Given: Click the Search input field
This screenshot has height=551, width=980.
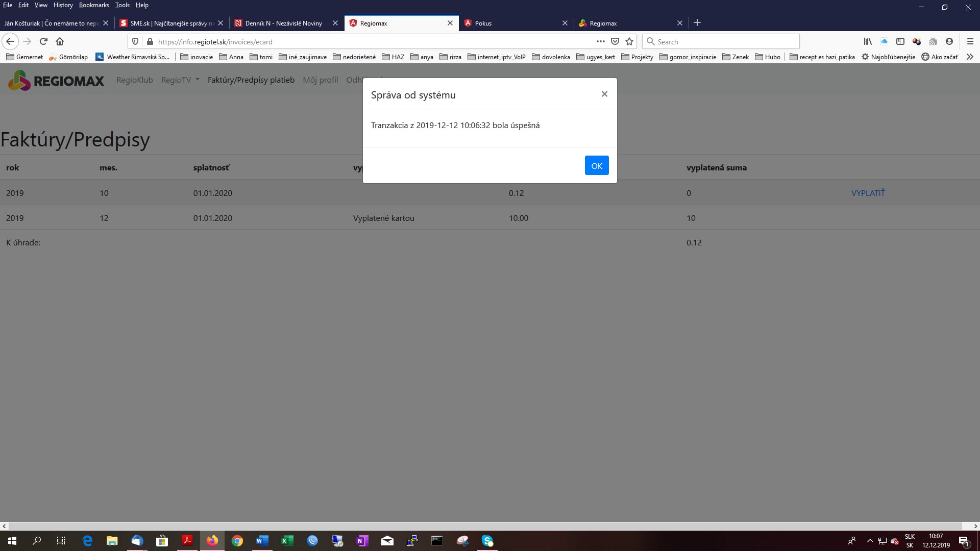Looking at the screenshot, I should click(x=721, y=41).
